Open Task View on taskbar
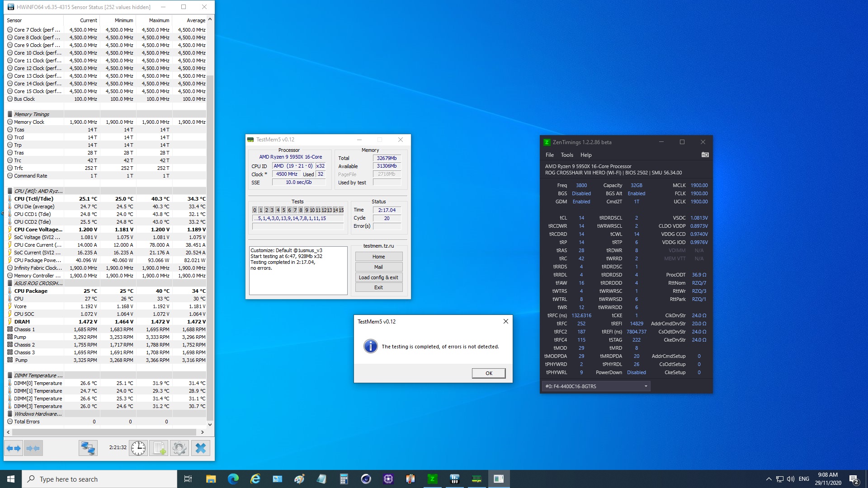This screenshot has width=868, height=488. pyautogui.click(x=188, y=479)
